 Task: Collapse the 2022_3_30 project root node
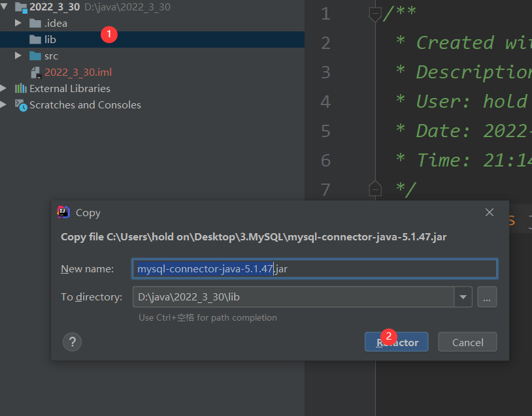tap(5, 6)
